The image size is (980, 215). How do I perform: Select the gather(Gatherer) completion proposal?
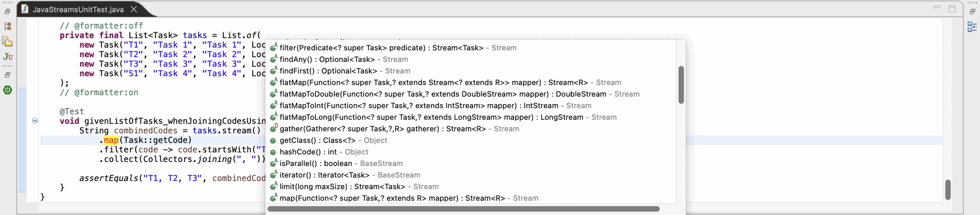(382, 129)
